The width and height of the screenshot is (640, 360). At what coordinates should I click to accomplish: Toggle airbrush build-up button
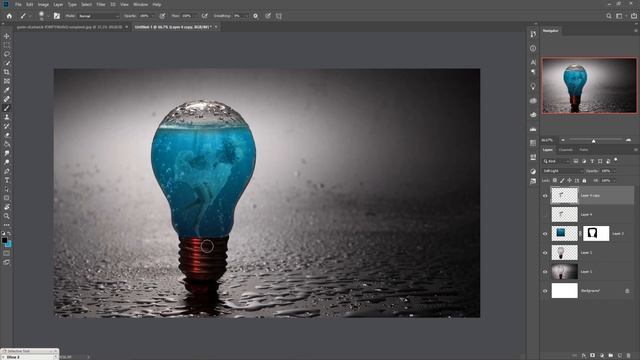click(204, 16)
